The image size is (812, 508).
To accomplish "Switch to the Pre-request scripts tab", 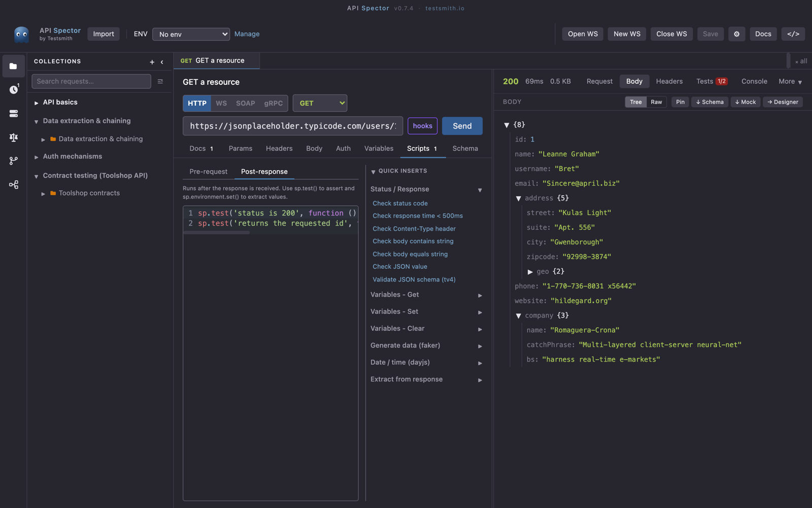I will [209, 172].
